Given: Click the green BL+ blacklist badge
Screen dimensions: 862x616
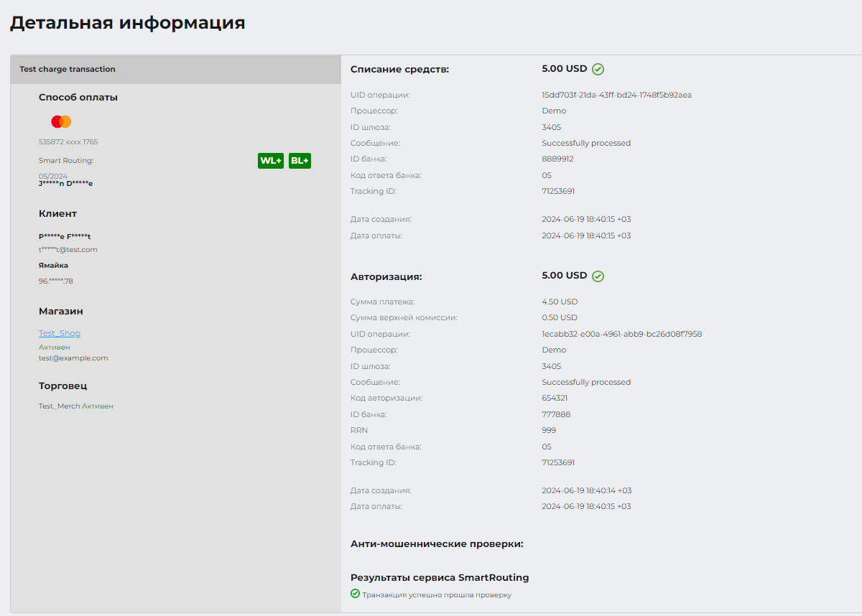Looking at the screenshot, I should (300, 161).
